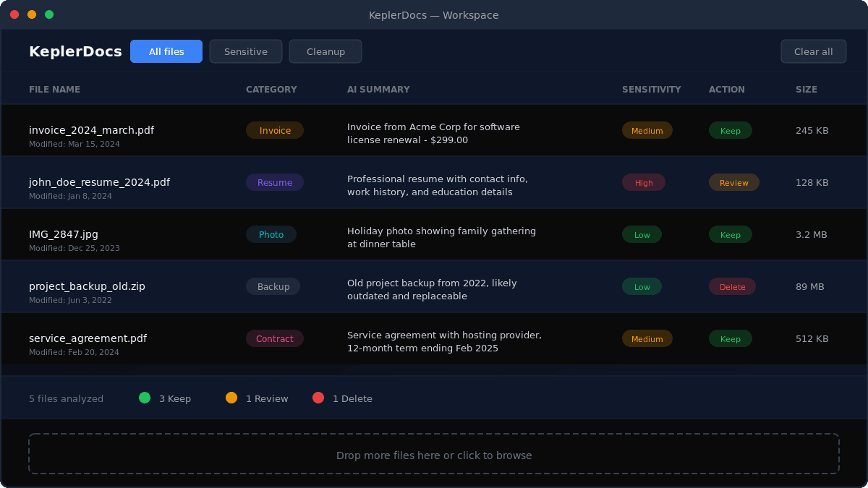Click the Backup badge for project_backup_old.zip
Viewport: 868px width, 488px height.
click(273, 286)
